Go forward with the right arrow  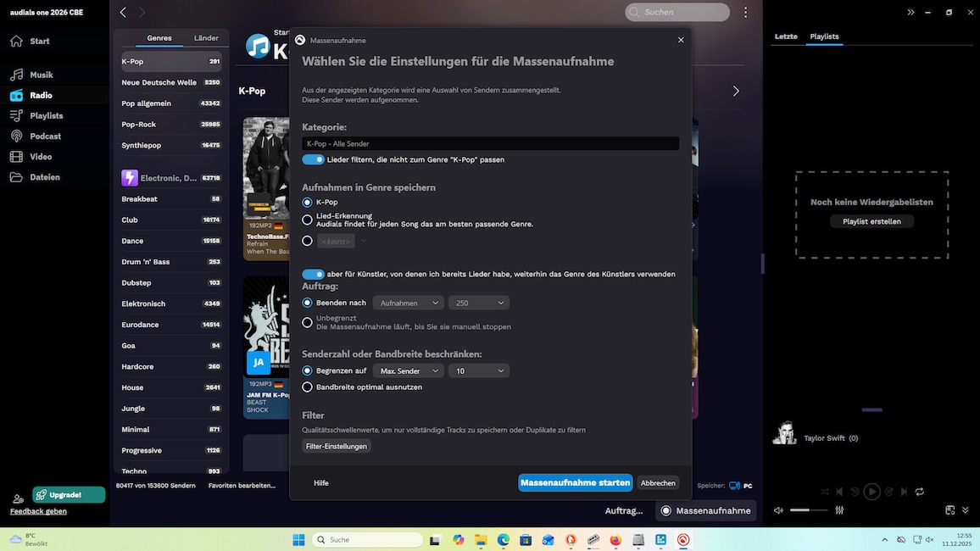coord(142,12)
